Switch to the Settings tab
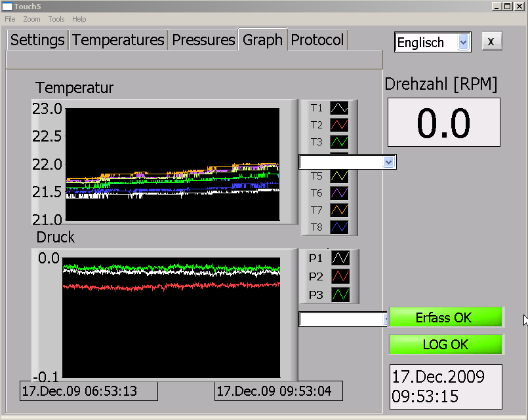The image size is (528, 420). [x=37, y=40]
